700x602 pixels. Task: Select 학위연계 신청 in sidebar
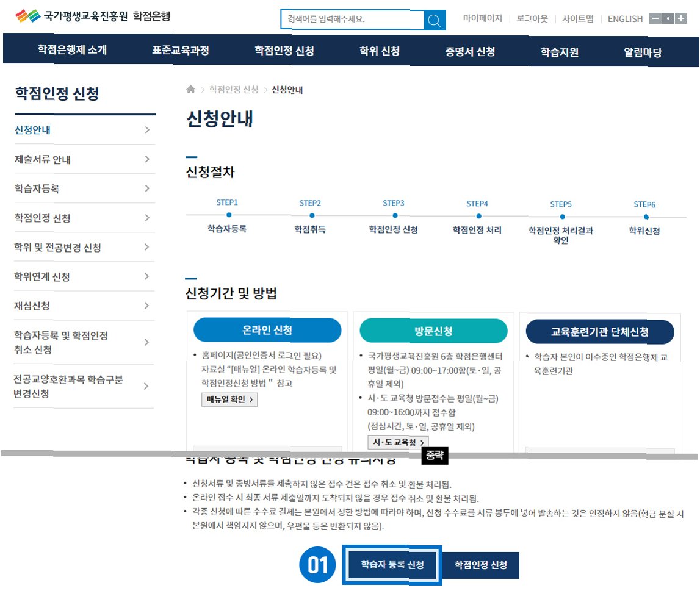42,277
